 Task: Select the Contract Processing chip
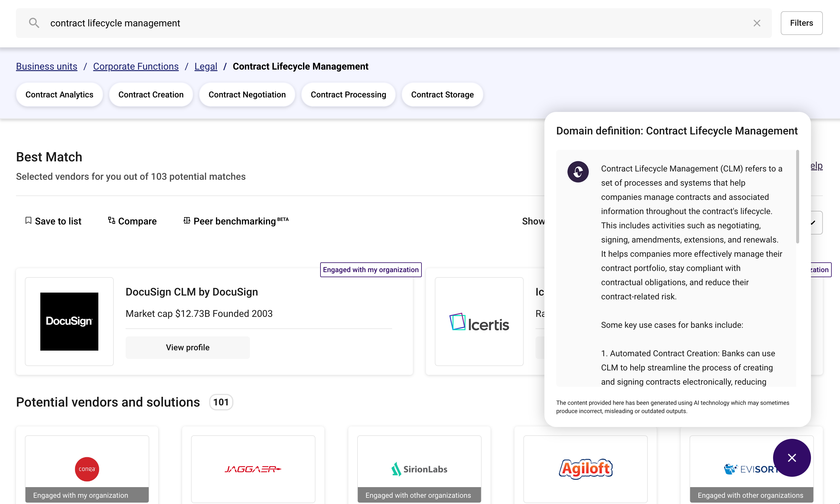(x=349, y=95)
